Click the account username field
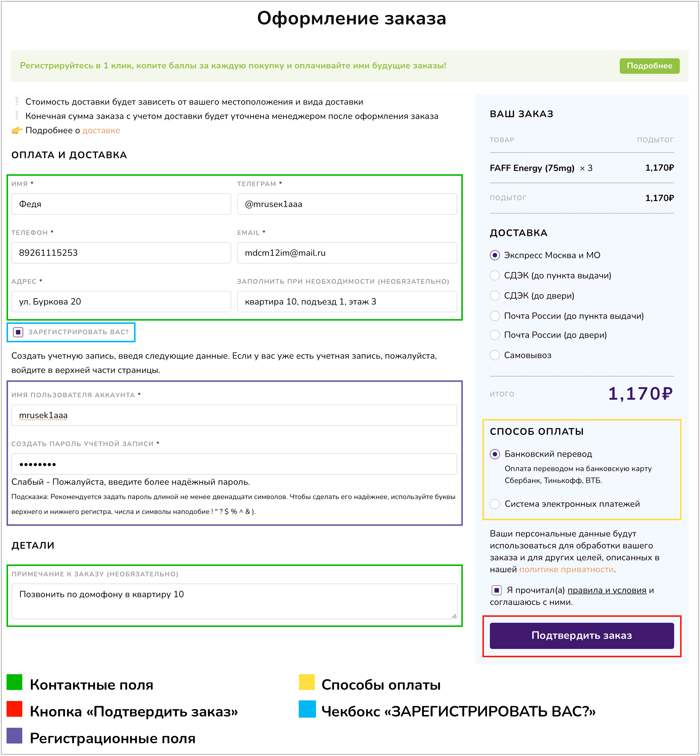This screenshot has width=700, height=756. [x=234, y=415]
